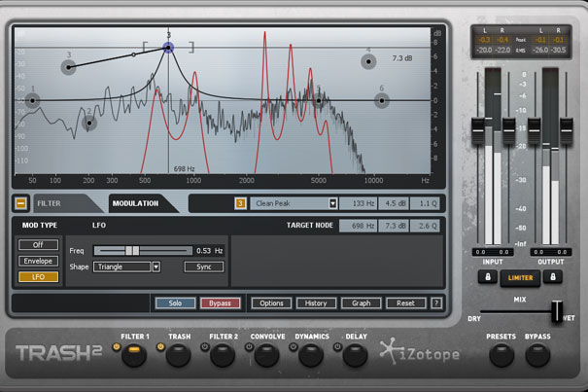This screenshot has width=588, height=392.
Task: Lock the output gain faders
Action: [553, 277]
